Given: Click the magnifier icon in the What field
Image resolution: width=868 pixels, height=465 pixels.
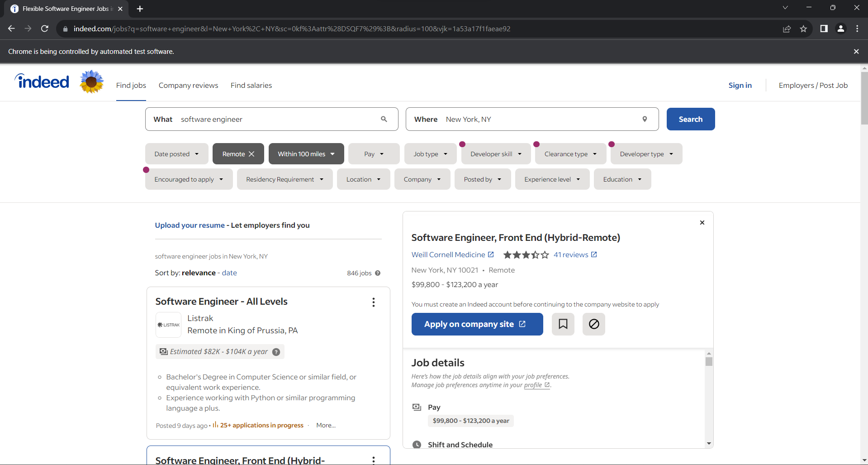Looking at the screenshot, I should pyautogui.click(x=384, y=119).
